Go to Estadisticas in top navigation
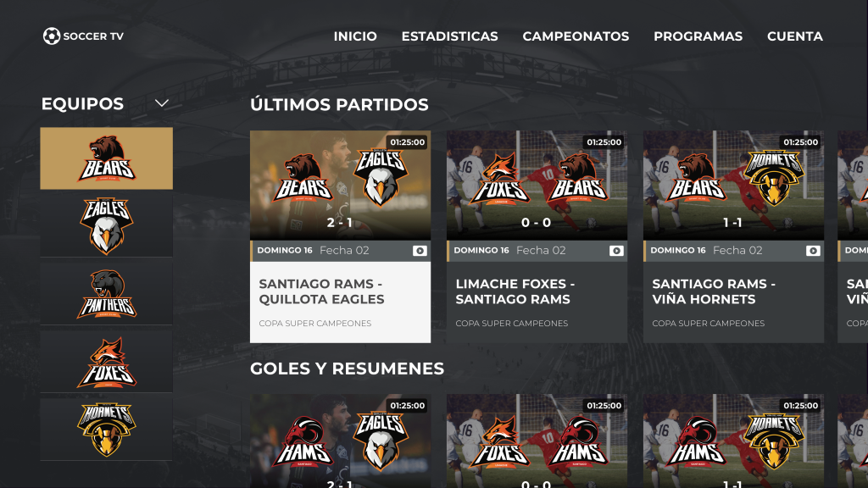Image resolution: width=868 pixels, height=488 pixels. click(x=449, y=36)
